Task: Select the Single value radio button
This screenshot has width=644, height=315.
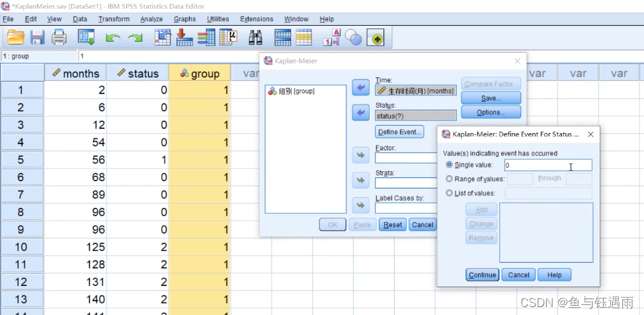Action: click(449, 165)
